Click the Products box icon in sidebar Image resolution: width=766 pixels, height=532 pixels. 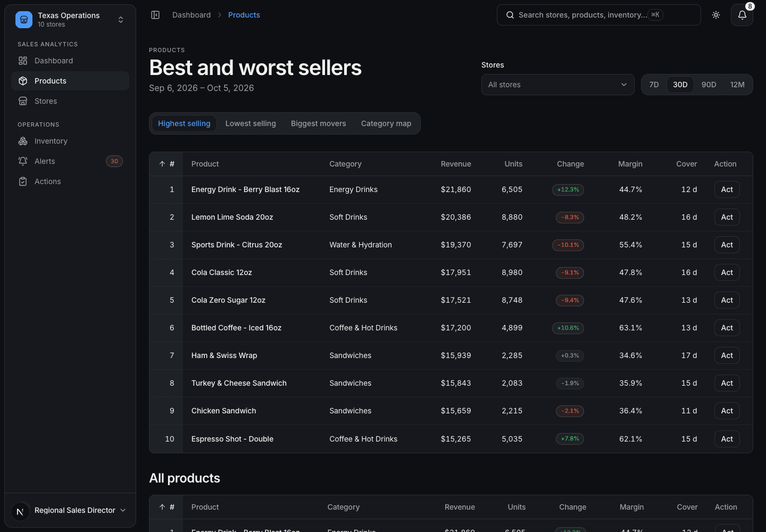pyautogui.click(x=23, y=81)
